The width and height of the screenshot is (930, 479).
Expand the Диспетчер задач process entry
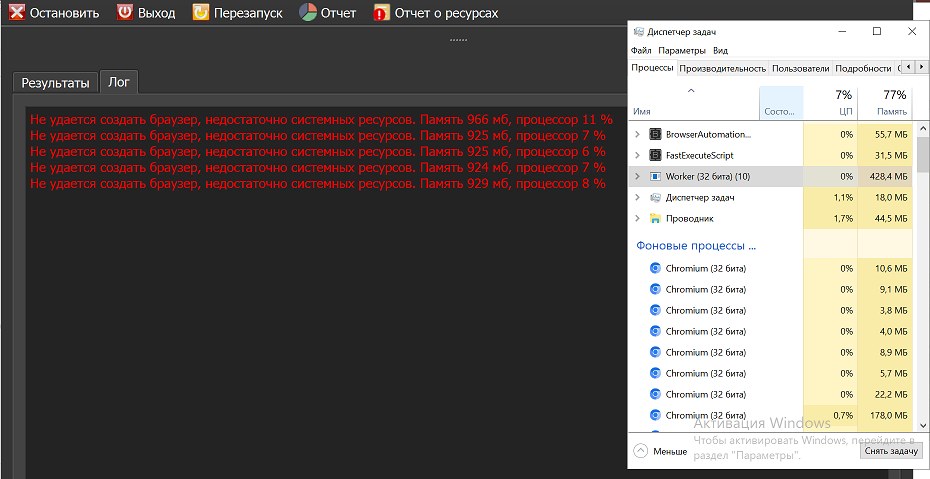point(638,197)
